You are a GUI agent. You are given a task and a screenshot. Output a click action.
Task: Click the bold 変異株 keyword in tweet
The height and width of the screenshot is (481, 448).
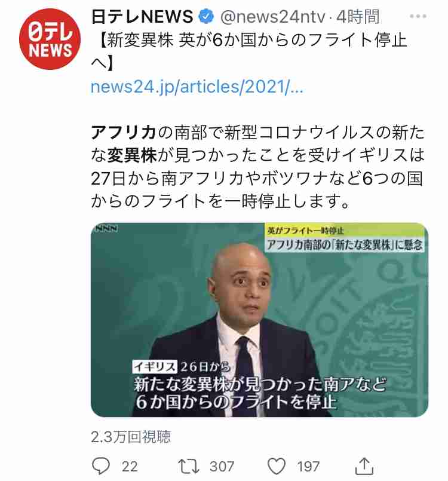(x=132, y=155)
